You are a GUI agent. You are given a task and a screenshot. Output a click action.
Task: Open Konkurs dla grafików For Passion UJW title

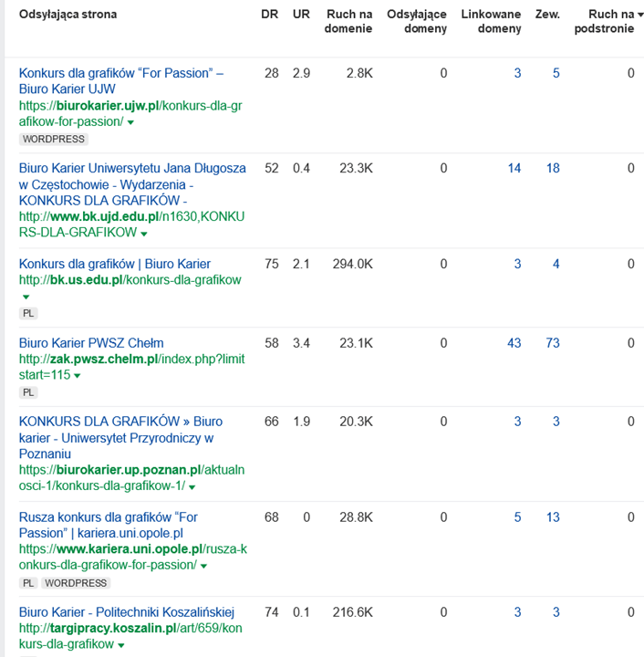(121, 81)
